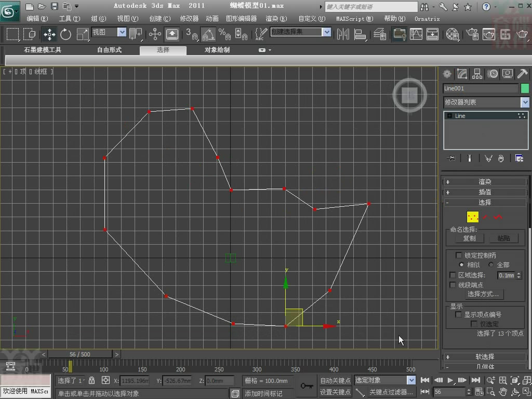
Task: Click the Pin Stack icon
Action: click(x=451, y=158)
